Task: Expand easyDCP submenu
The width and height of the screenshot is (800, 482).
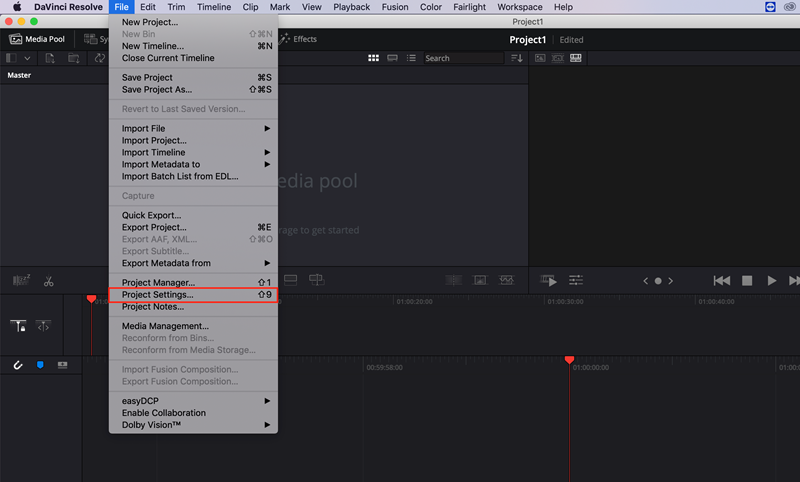Action: click(193, 401)
